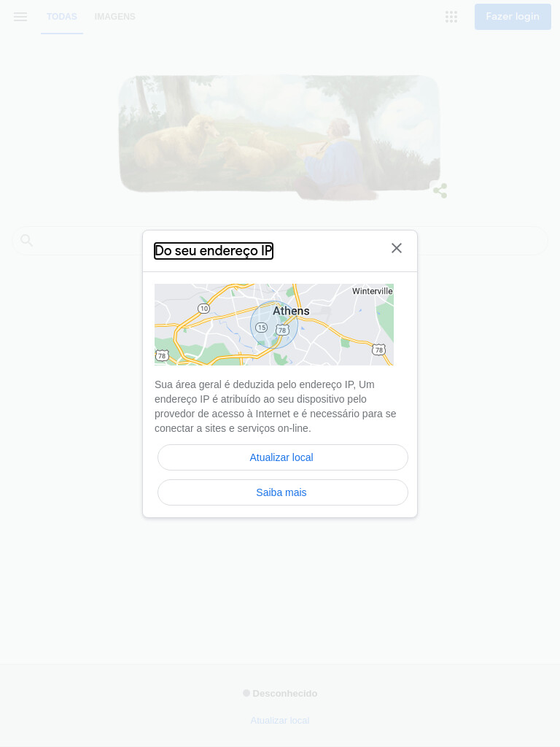Click the Saiba mais button

point(282,492)
